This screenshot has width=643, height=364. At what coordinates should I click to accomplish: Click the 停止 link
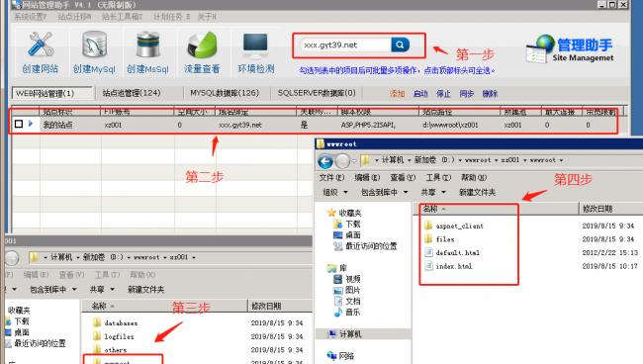pos(443,94)
